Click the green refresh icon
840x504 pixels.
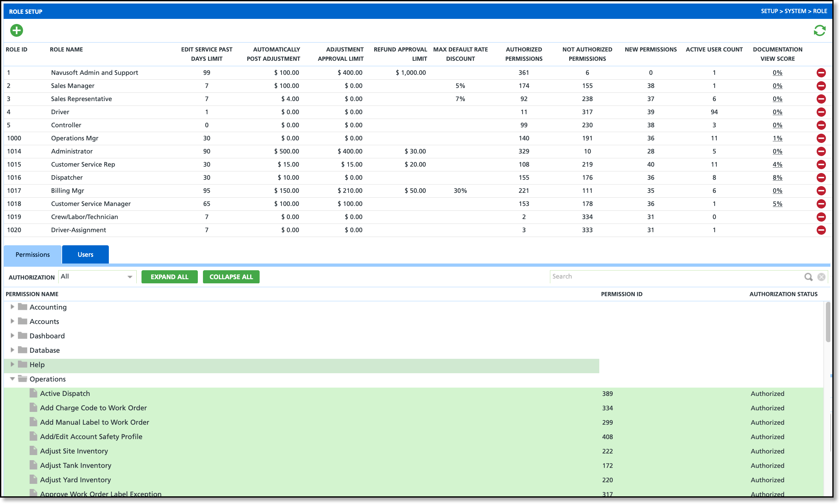point(819,31)
